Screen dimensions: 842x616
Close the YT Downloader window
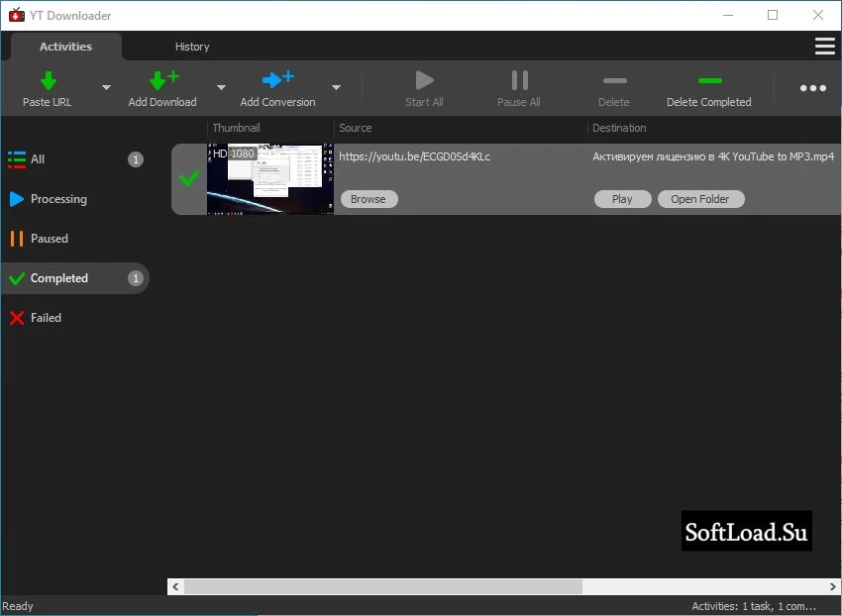tap(818, 15)
